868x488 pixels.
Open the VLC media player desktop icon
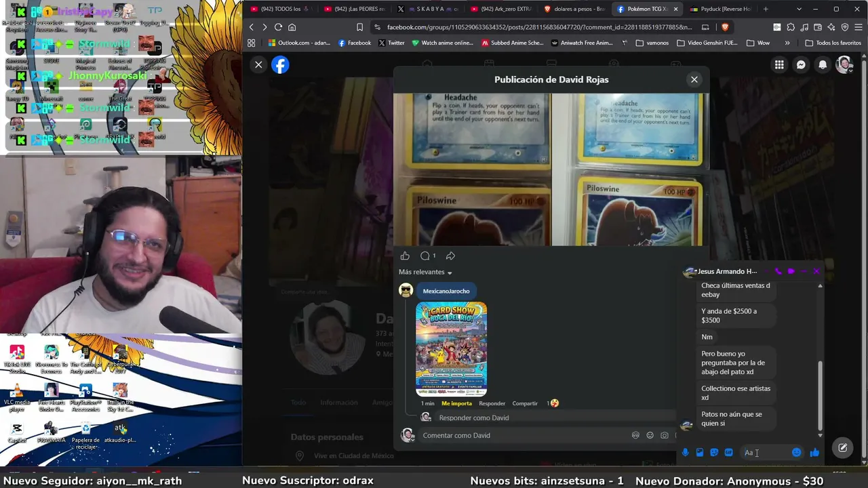17,398
